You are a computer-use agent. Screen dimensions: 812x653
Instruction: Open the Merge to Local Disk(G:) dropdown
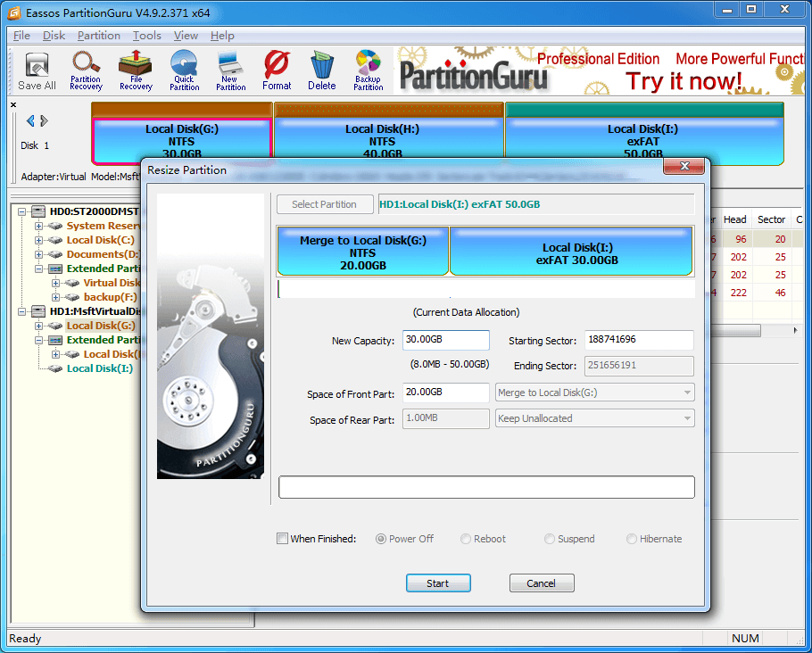(x=594, y=393)
